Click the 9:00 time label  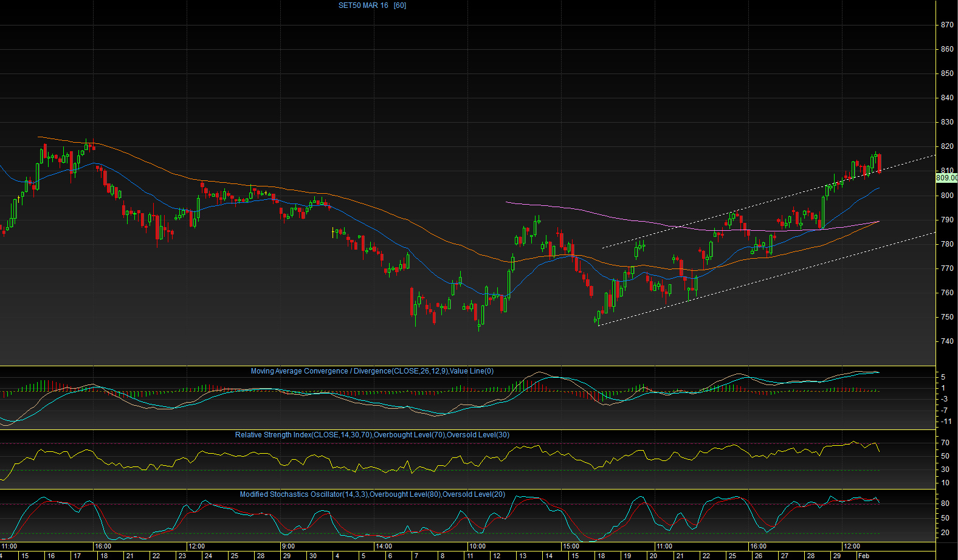point(289,547)
